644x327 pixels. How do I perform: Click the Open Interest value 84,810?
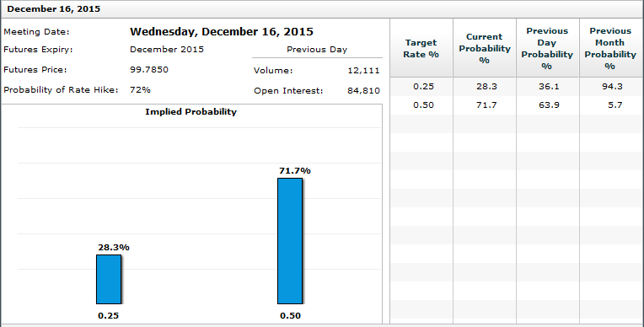pos(363,91)
